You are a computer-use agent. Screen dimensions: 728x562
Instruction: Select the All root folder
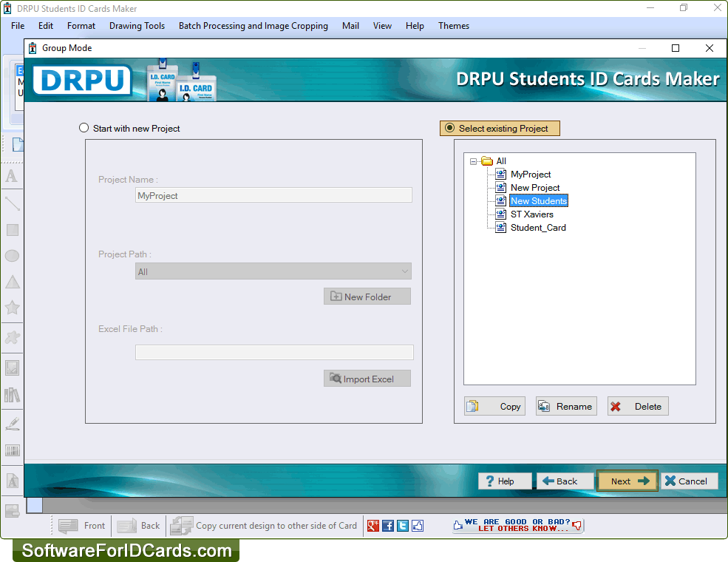(501, 161)
